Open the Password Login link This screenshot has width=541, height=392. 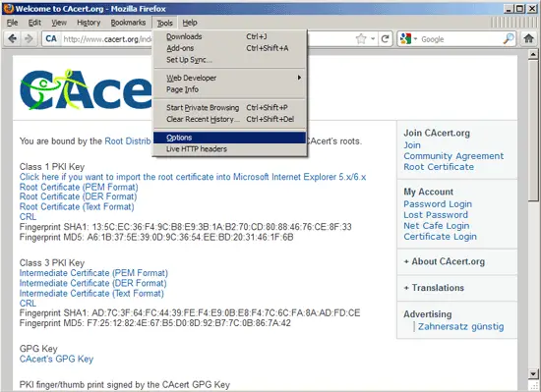[438, 204]
